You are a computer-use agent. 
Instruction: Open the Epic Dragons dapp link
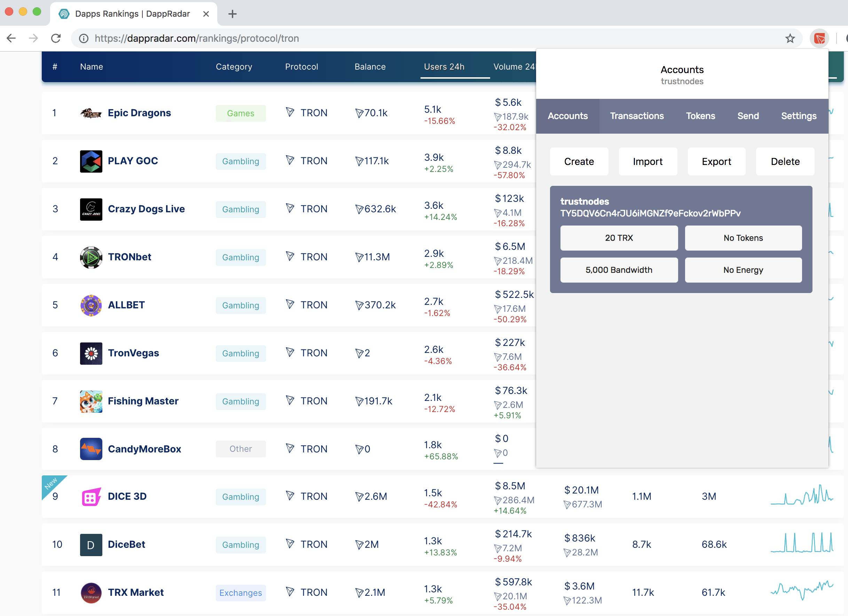point(139,113)
